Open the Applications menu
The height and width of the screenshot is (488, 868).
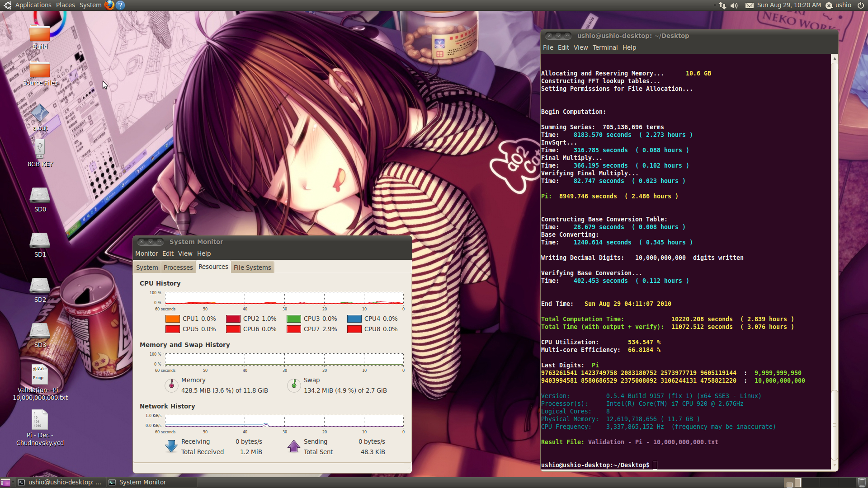click(x=33, y=5)
